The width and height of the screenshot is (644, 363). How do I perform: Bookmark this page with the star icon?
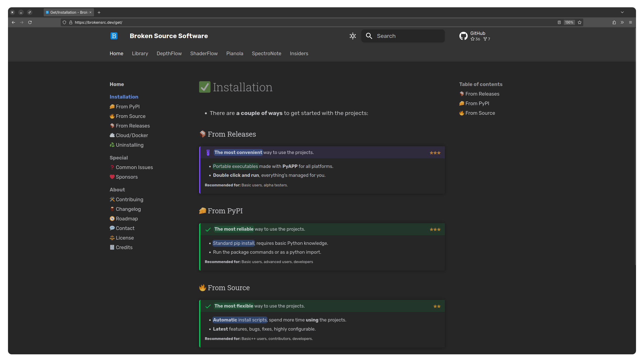point(580,23)
